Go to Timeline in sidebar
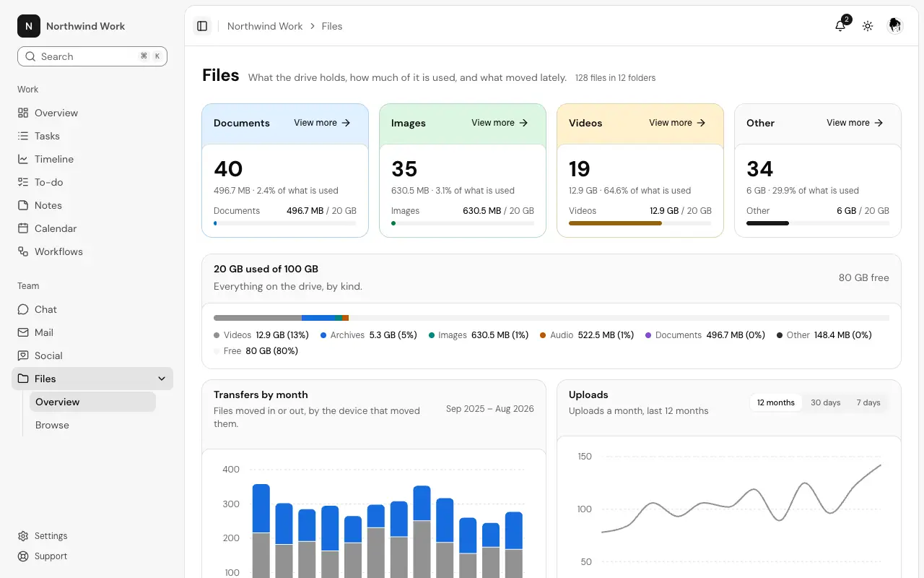This screenshot has height=578, width=924. click(x=92, y=159)
